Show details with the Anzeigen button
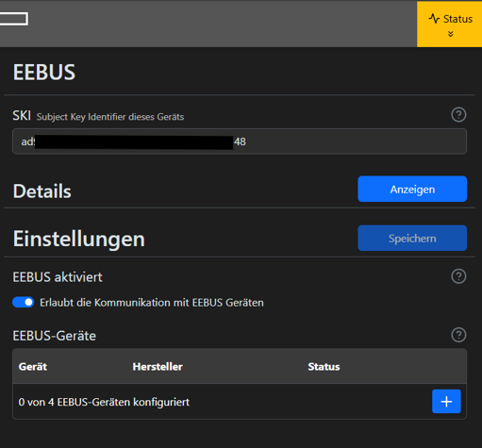 coord(412,189)
